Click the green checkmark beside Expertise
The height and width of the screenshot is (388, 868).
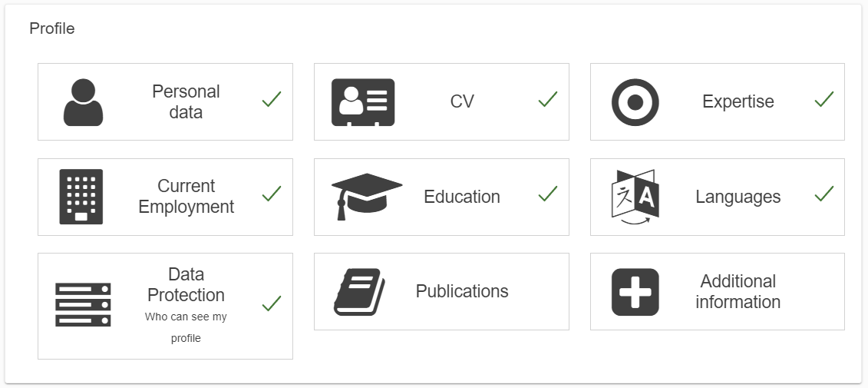[x=823, y=99]
